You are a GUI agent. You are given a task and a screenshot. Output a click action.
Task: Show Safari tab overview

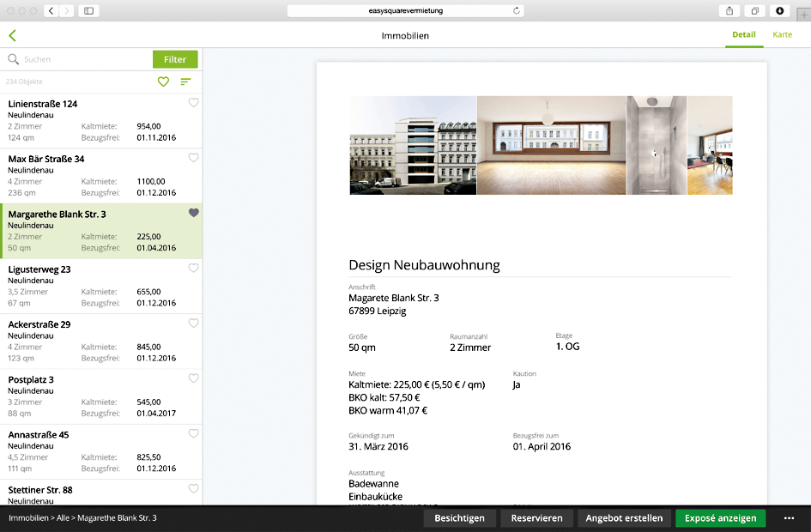click(x=754, y=10)
